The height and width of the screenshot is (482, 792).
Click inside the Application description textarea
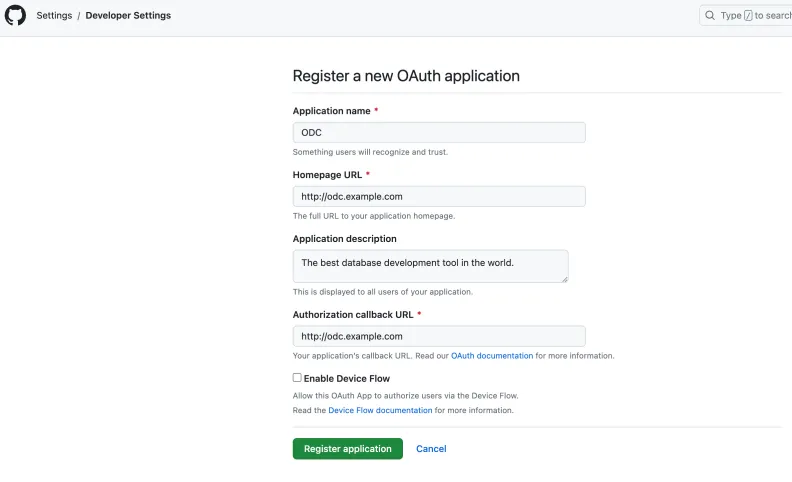coord(430,265)
